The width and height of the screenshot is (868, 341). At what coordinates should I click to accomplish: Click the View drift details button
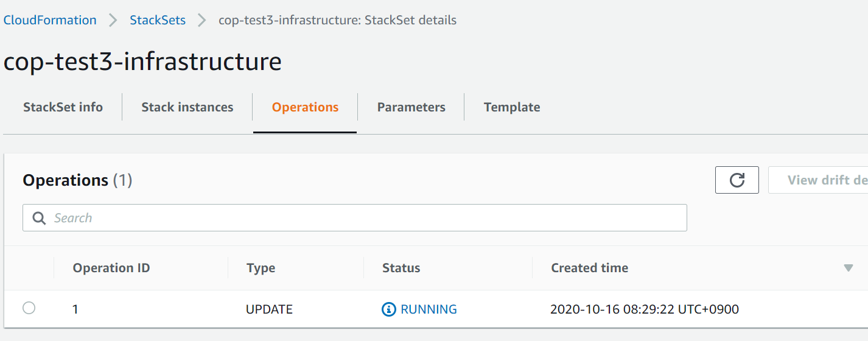coord(818,180)
